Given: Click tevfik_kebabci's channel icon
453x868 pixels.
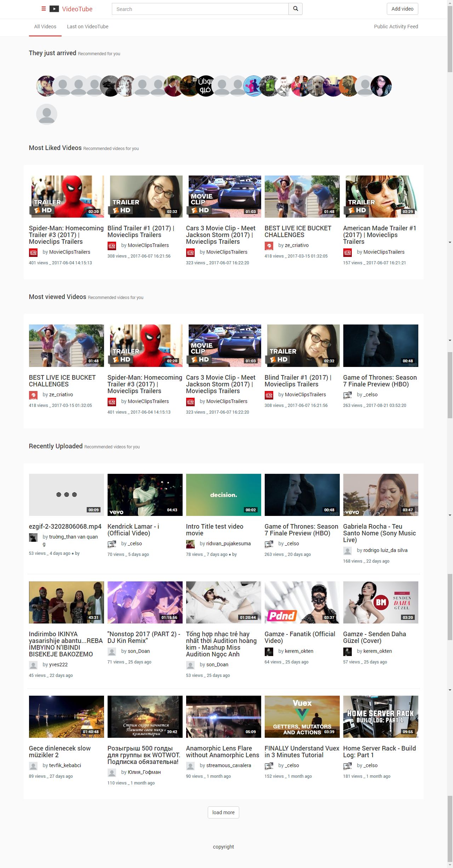Looking at the screenshot, I should point(33,766).
